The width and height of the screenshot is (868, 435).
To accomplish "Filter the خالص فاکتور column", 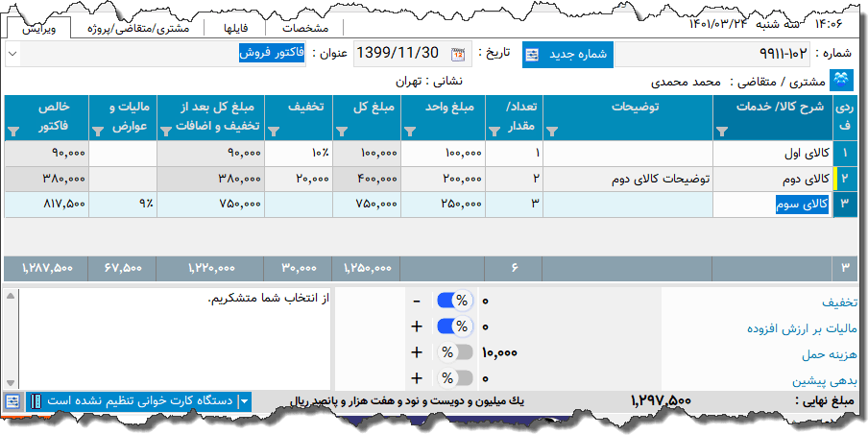I will point(13,132).
